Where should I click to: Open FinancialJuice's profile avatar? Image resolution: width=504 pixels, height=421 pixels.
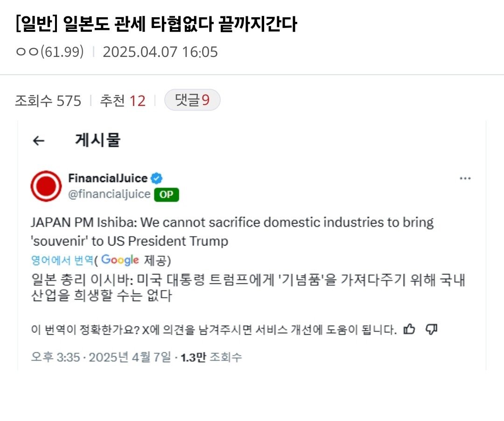(x=45, y=186)
